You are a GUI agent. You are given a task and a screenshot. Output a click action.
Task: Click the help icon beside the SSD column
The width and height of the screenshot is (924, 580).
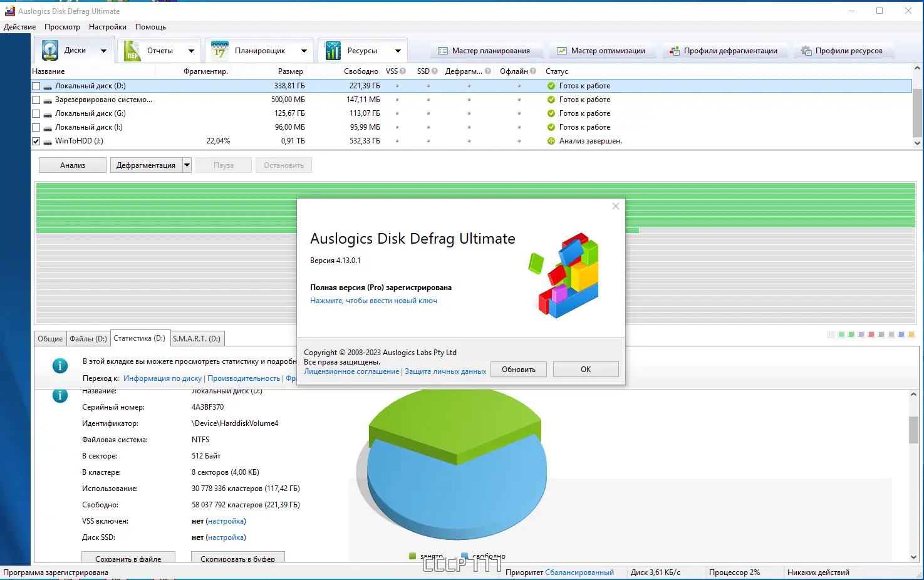tap(435, 71)
